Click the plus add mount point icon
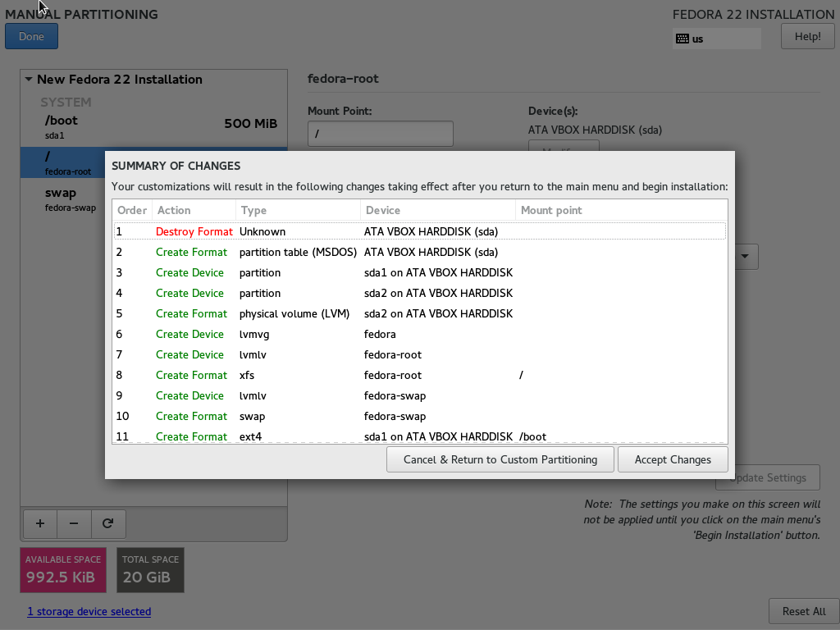The image size is (840, 630). pyautogui.click(x=40, y=523)
